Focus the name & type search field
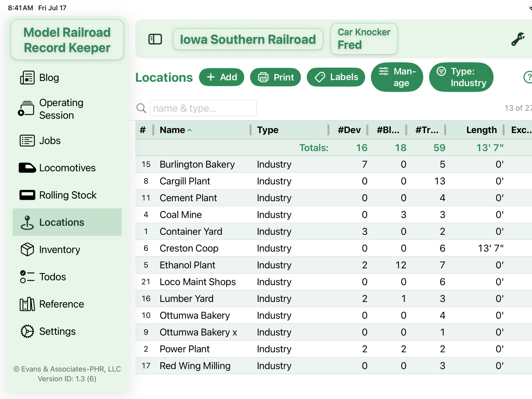 (x=203, y=108)
